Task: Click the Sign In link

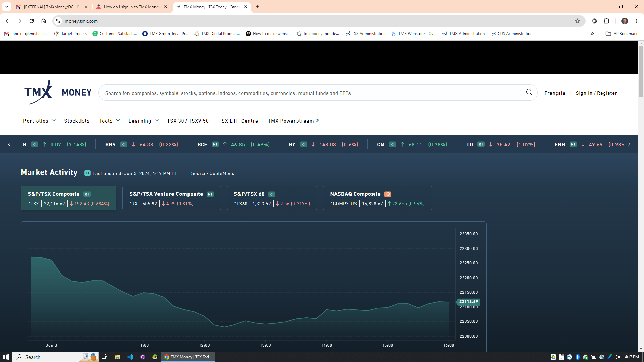Action: point(584,93)
